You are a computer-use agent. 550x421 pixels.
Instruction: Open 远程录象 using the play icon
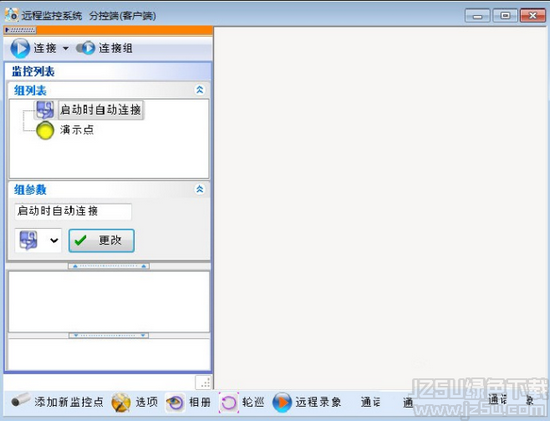(x=282, y=402)
